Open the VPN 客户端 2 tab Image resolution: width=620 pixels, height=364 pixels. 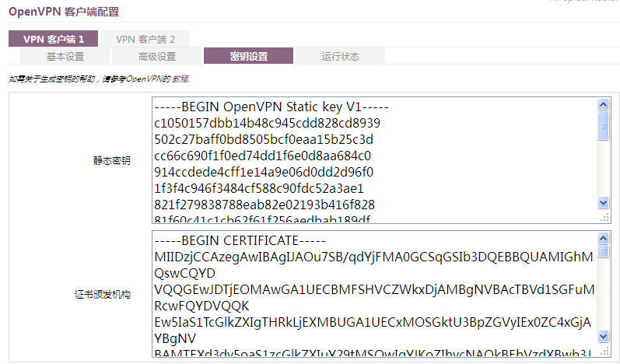pos(145,39)
